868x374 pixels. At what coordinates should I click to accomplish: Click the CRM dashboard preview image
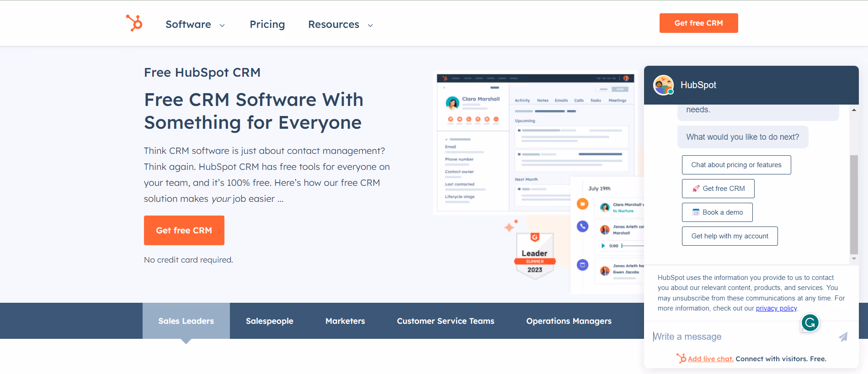[535, 143]
